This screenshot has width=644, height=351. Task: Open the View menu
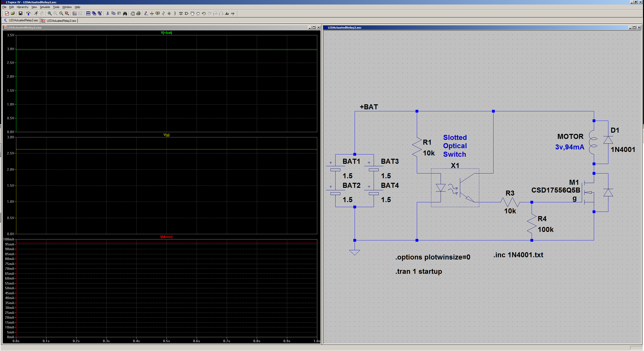[x=34, y=7]
